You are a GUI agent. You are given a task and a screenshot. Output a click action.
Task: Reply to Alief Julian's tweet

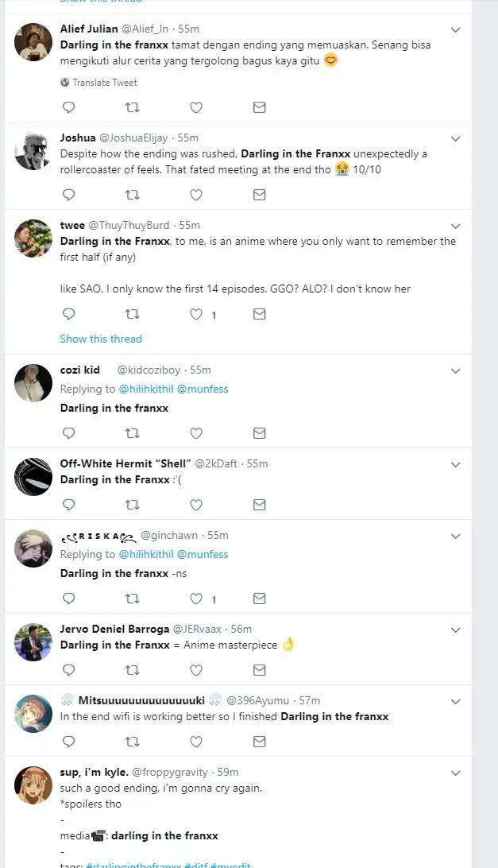[69, 107]
